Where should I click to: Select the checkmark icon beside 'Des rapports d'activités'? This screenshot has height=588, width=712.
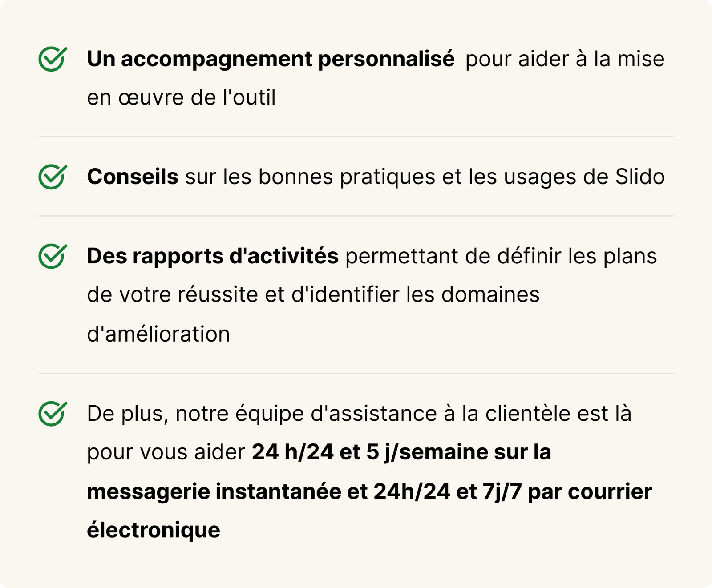click(53, 256)
